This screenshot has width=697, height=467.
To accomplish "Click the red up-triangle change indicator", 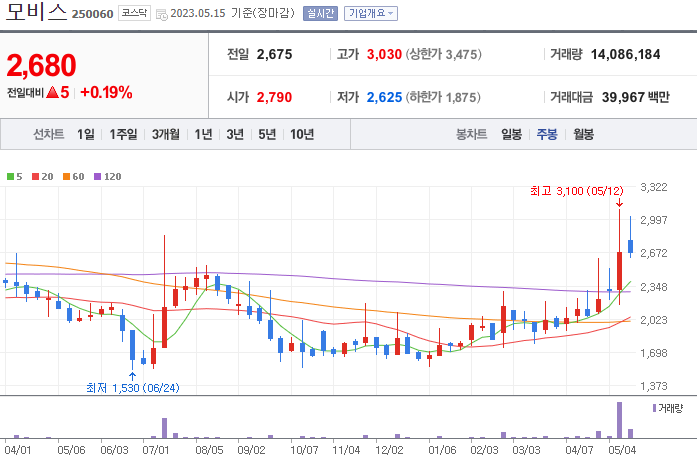I will point(52,92).
